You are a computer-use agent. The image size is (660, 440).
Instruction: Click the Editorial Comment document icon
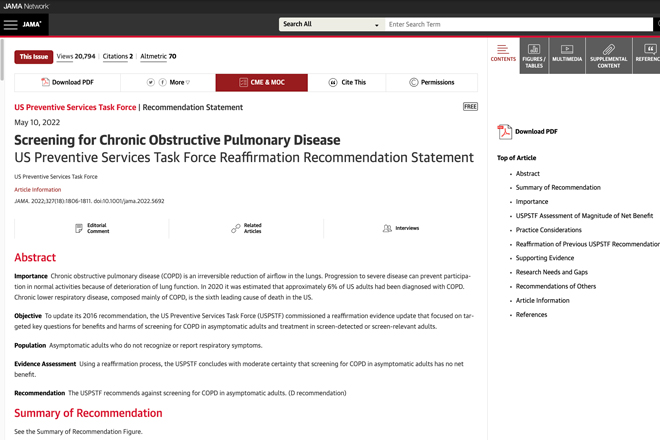[x=79, y=228]
